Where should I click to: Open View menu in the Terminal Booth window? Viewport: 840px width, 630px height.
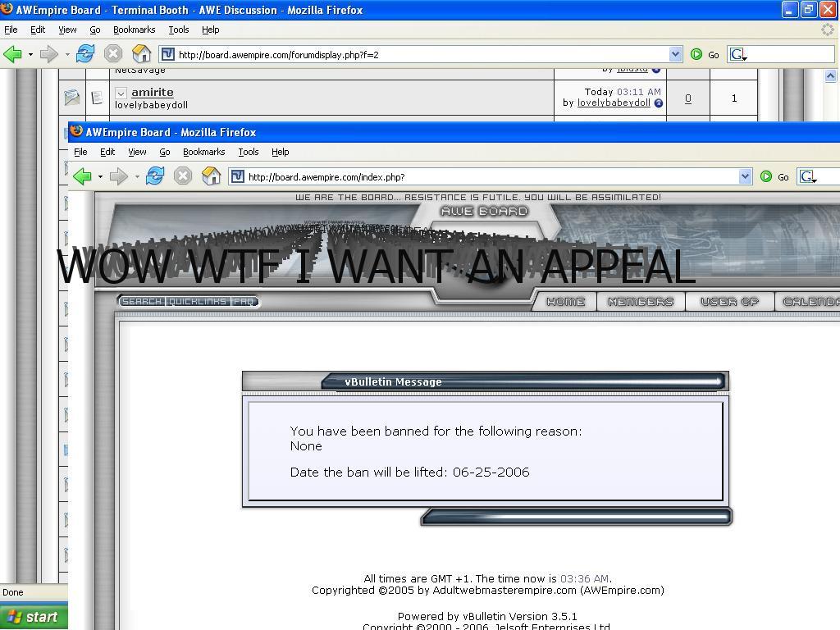pyautogui.click(x=67, y=30)
